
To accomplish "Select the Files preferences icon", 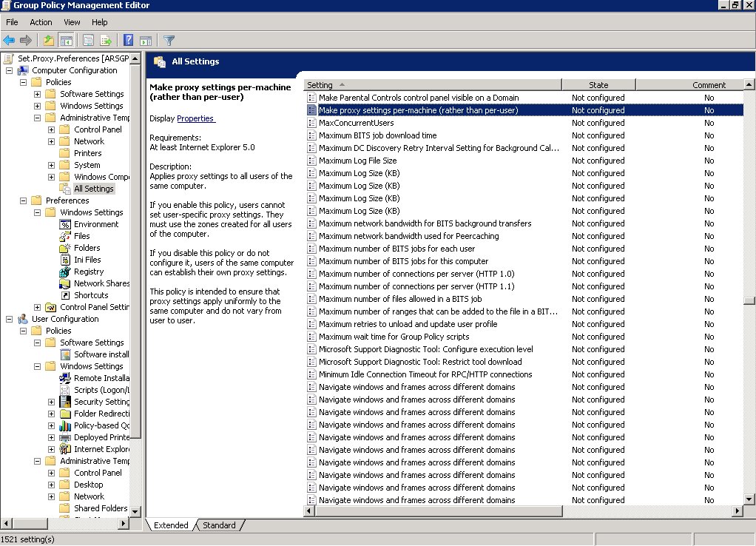I will click(65, 236).
